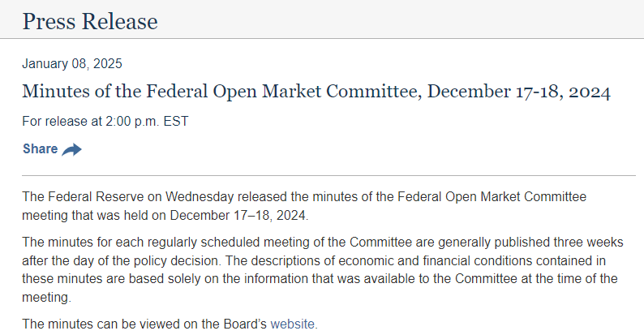Click the Press Release page heading
The image size is (644, 335).
90,21
